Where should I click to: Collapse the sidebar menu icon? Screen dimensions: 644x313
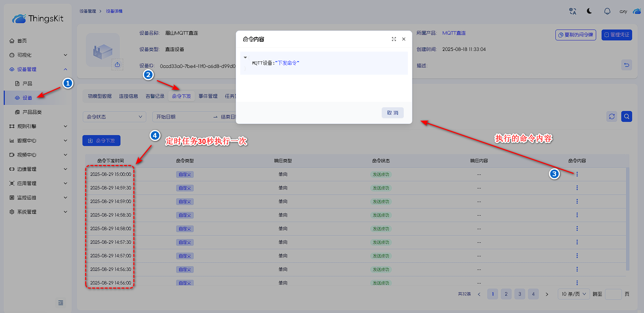point(61,302)
